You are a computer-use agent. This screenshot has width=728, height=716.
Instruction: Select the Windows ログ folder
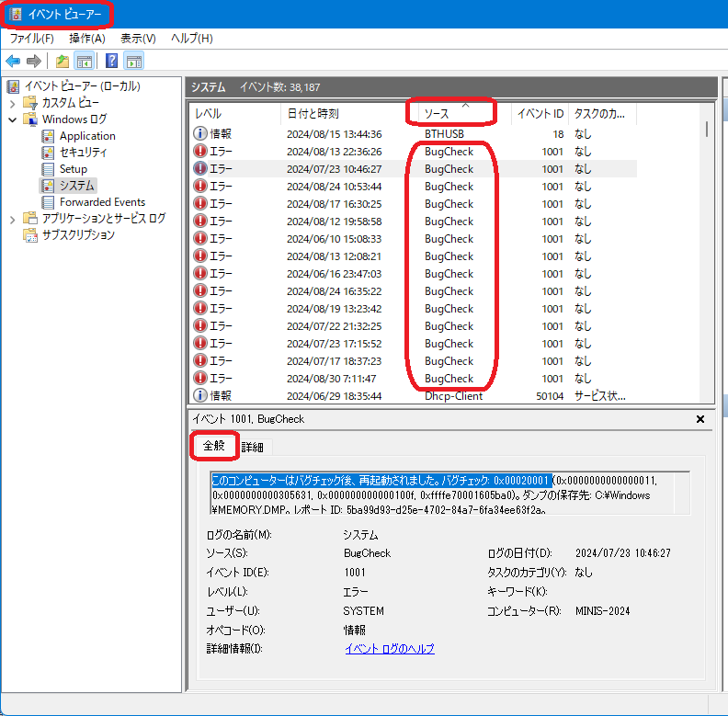(74, 119)
